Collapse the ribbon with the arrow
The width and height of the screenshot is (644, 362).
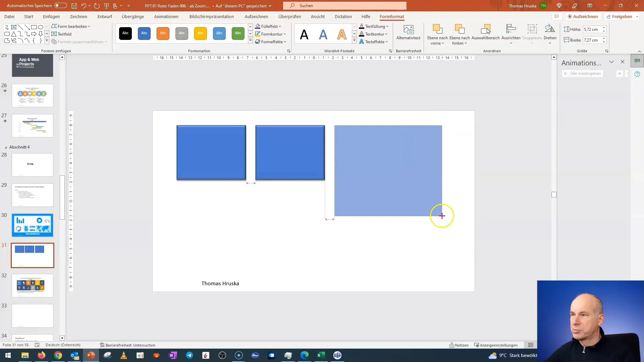pyautogui.click(x=639, y=51)
